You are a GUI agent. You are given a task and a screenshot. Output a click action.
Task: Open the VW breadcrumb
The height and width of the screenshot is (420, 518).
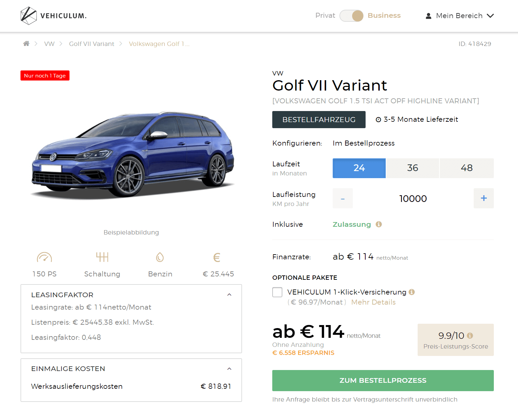pos(49,44)
